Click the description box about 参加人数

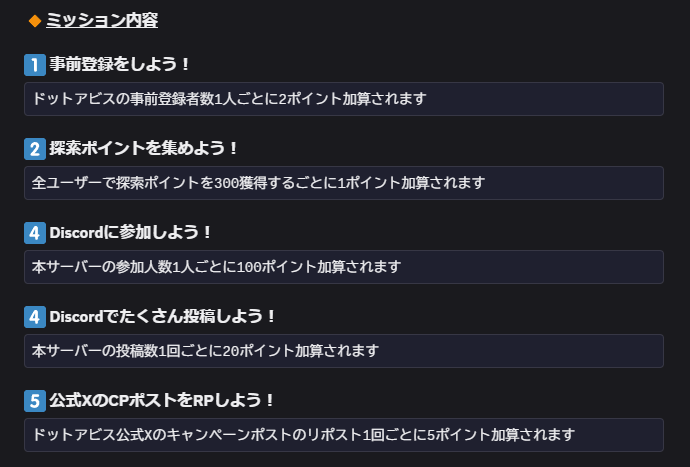coord(343,267)
